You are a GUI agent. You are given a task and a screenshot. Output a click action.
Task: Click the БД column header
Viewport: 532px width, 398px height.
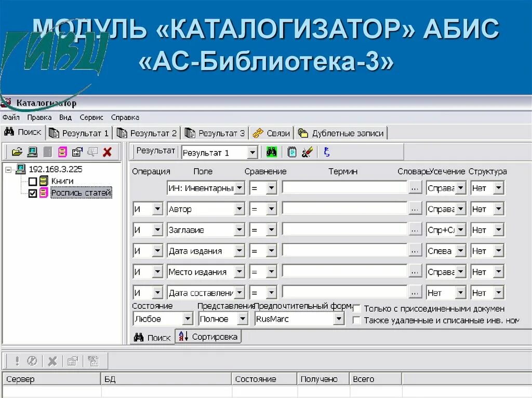click(x=166, y=379)
